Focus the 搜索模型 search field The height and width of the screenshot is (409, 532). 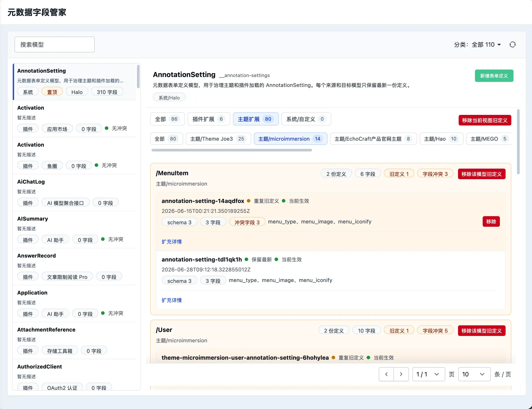point(55,44)
